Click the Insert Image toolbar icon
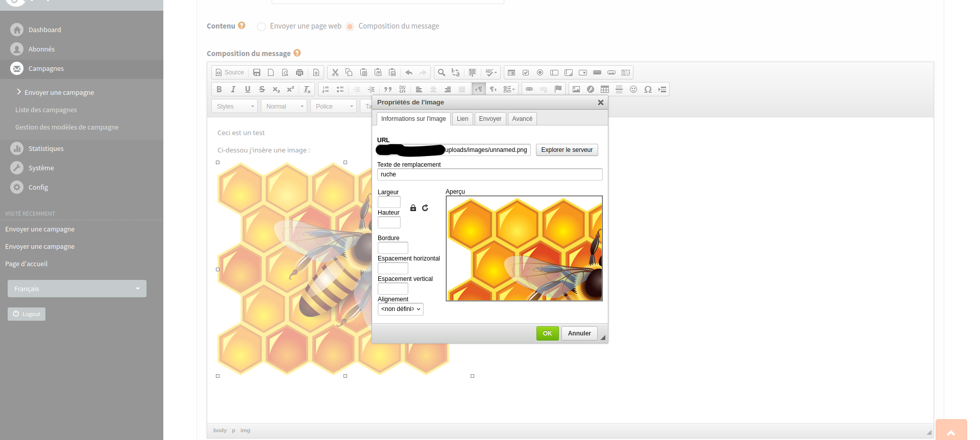This screenshot has height=440, width=980. 576,89
